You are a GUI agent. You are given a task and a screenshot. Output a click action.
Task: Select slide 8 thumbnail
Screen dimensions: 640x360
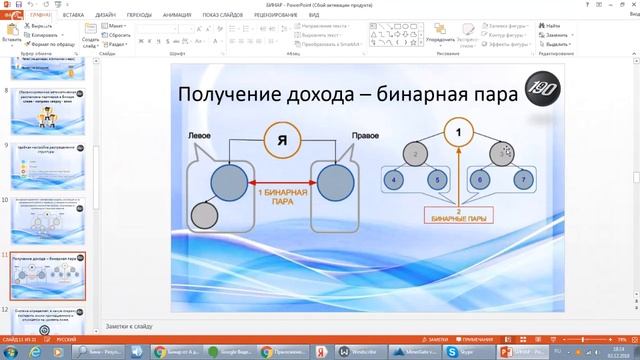(48, 112)
